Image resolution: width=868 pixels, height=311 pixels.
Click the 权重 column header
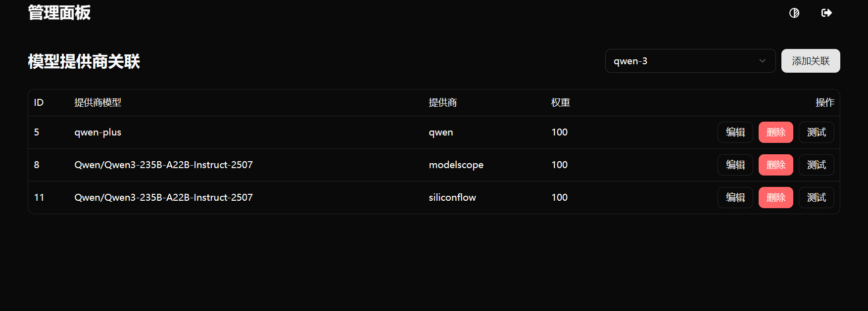[561, 103]
